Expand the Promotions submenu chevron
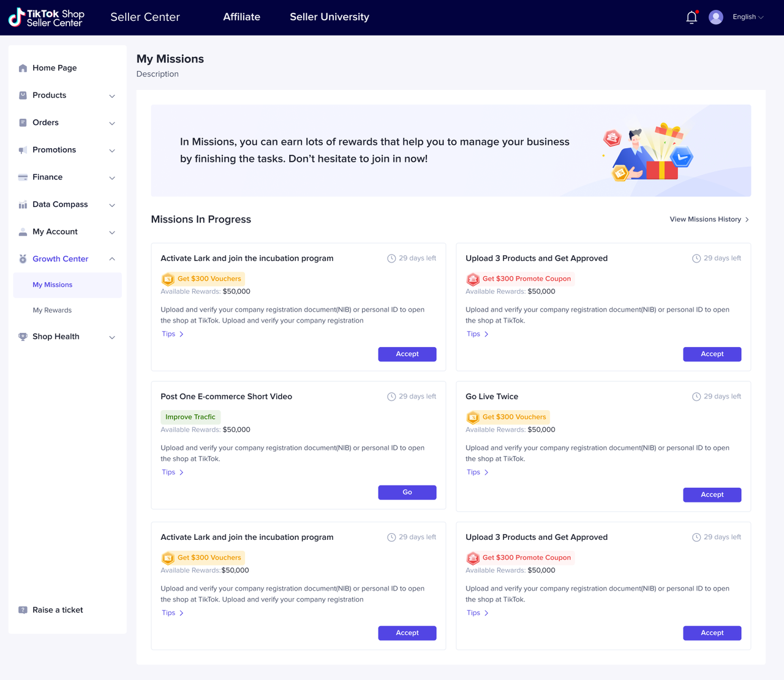 pyautogui.click(x=112, y=151)
